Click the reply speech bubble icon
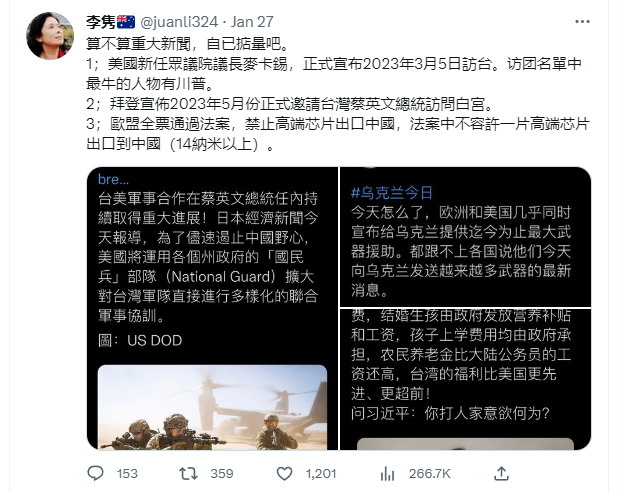The image size is (627, 493). click(x=95, y=473)
